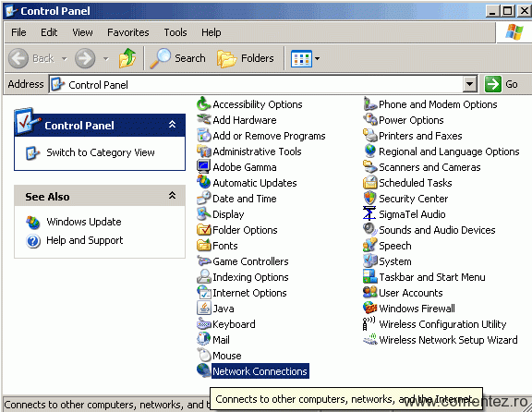The height and width of the screenshot is (412, 532).
Task: Toggle the Folders toolbar button
Action: click(x=246, y=58)
